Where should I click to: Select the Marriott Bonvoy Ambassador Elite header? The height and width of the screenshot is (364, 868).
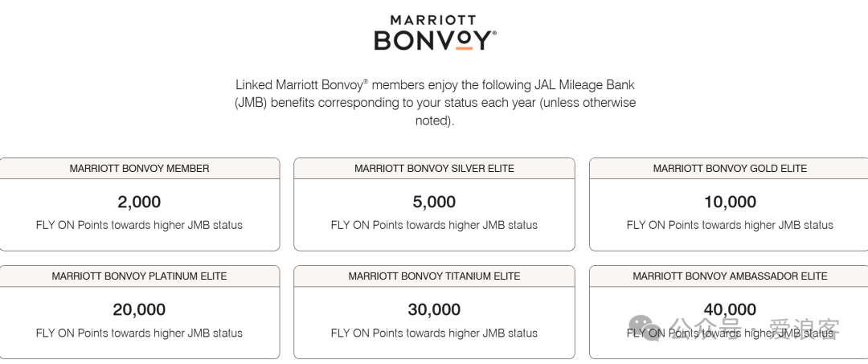[x=730, y=276]
